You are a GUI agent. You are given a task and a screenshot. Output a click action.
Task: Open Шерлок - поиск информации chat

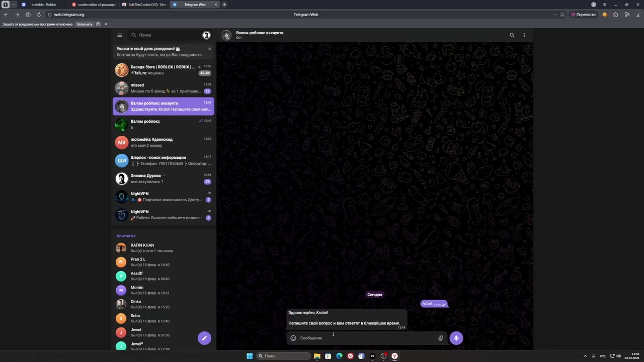[x=164, y=160]
